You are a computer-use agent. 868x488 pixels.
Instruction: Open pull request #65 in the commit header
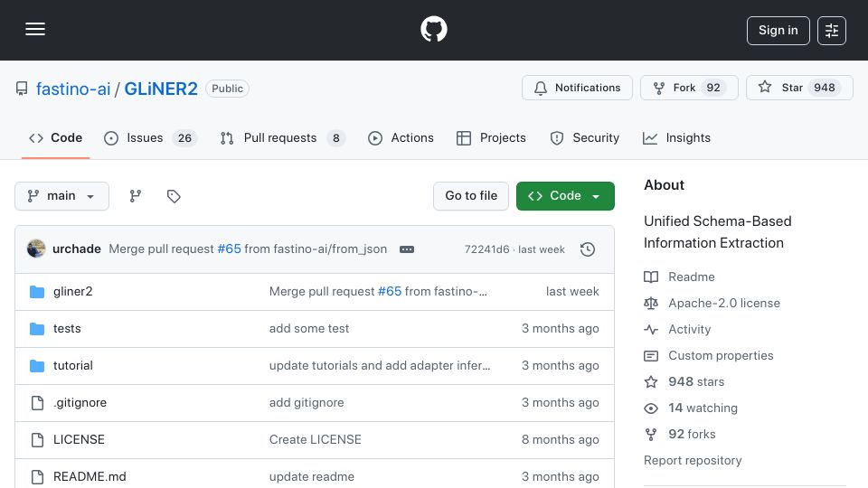(x=229, y=249)
